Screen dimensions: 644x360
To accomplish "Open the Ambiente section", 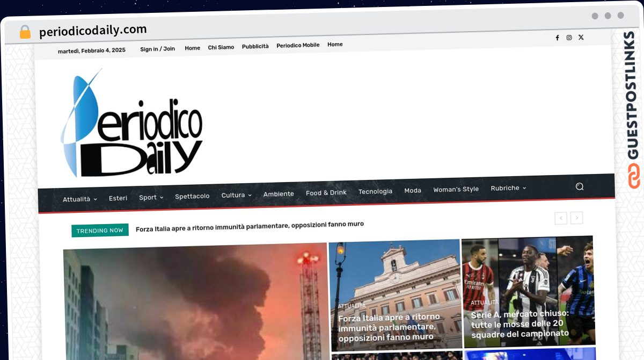I will click(x=279, y=194).
